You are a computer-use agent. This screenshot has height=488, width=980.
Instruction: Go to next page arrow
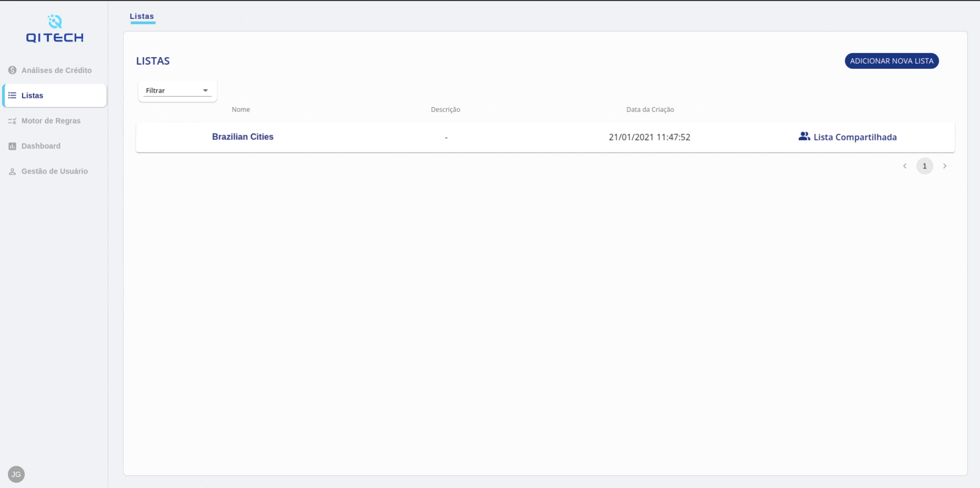coord(945,166)
